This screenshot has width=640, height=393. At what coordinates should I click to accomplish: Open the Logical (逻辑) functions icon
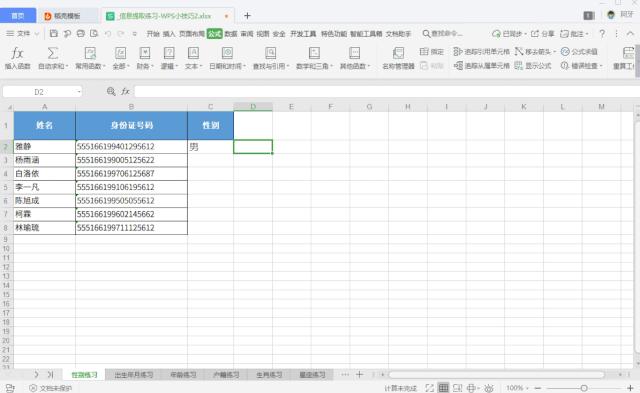[169, 53]
